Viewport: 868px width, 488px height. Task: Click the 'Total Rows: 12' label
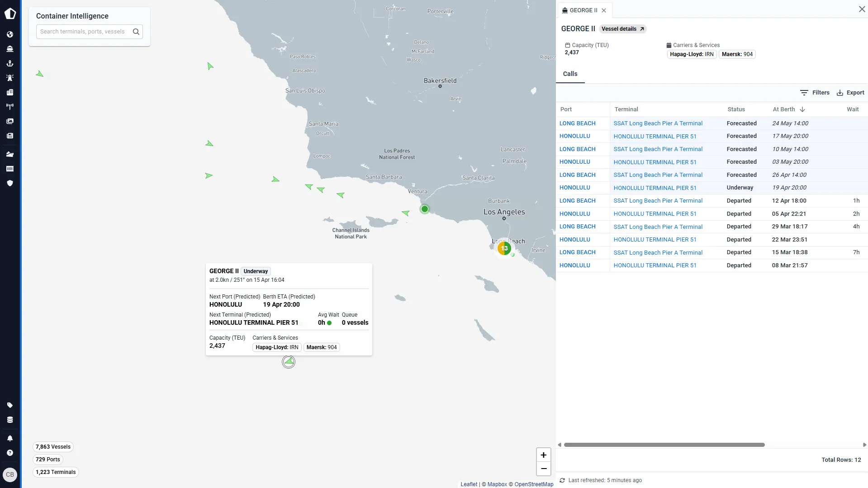841,460
